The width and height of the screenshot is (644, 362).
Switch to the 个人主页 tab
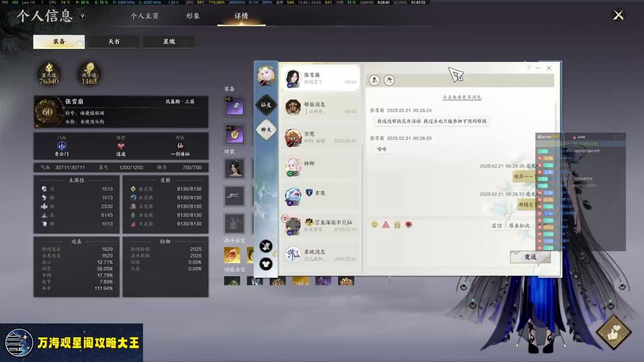[145, 16]
